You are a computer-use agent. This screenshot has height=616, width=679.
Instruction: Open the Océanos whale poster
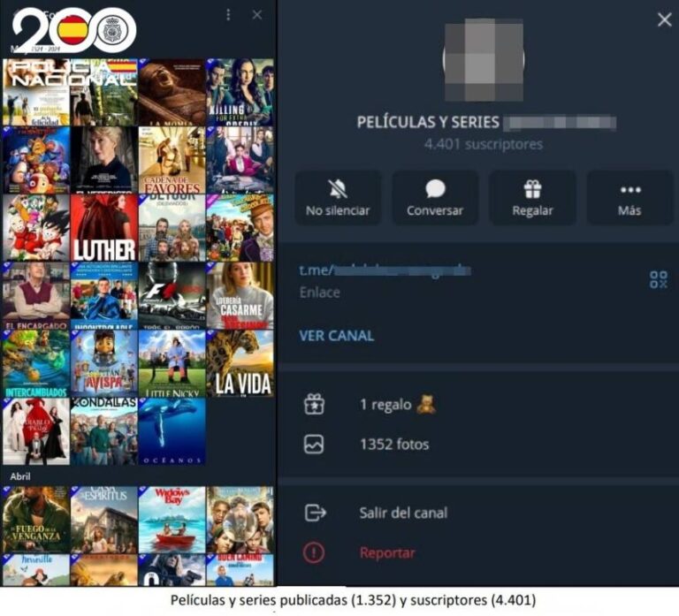point(172,431)
